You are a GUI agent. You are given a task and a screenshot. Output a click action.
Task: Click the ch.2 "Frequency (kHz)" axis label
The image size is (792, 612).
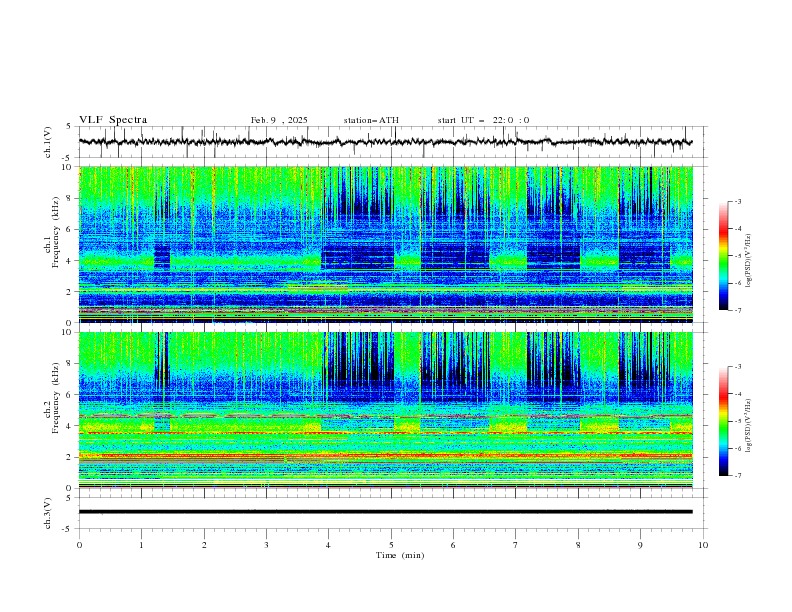point(56,398)
